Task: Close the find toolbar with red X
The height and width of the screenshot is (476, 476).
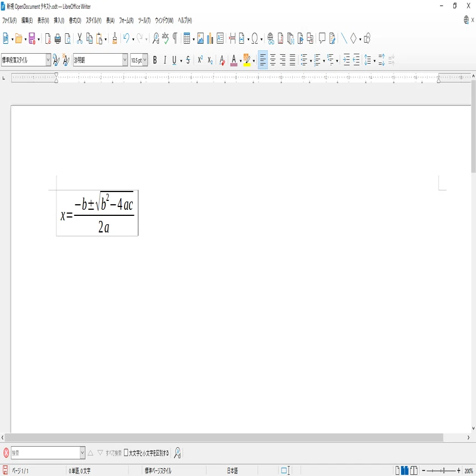Action: click(x=6, y=453)
